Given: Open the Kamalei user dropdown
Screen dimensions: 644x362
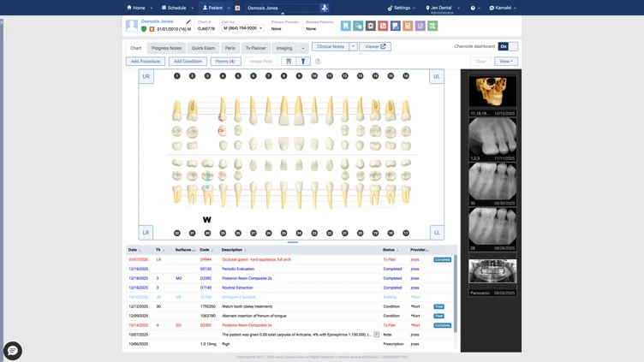Looking at the screenshot, I should [503, 8].
